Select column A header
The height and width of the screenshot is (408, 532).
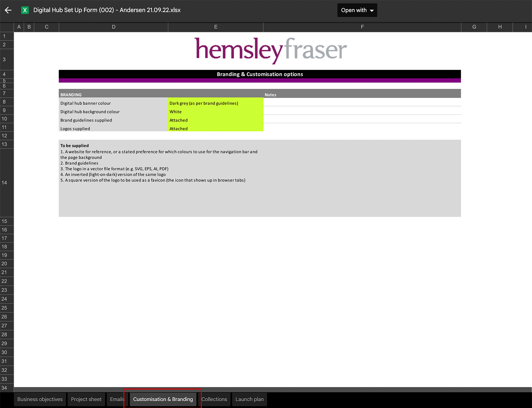coord(19,27)
